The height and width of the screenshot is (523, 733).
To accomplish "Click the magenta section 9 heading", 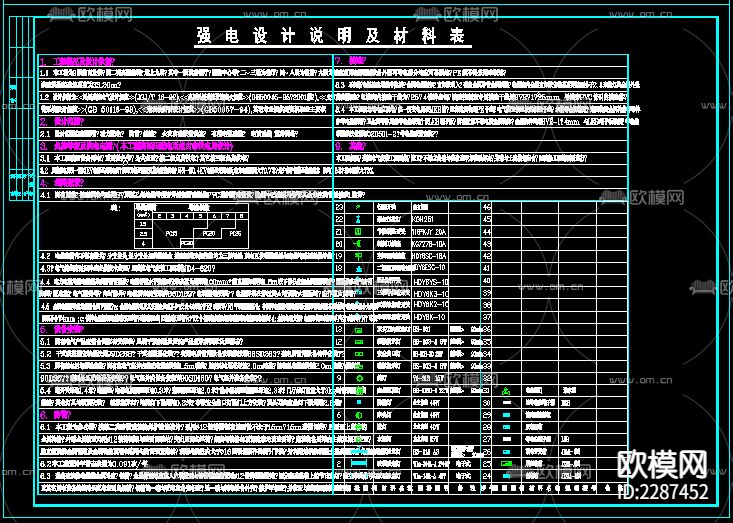I will [x=350, y=146].
